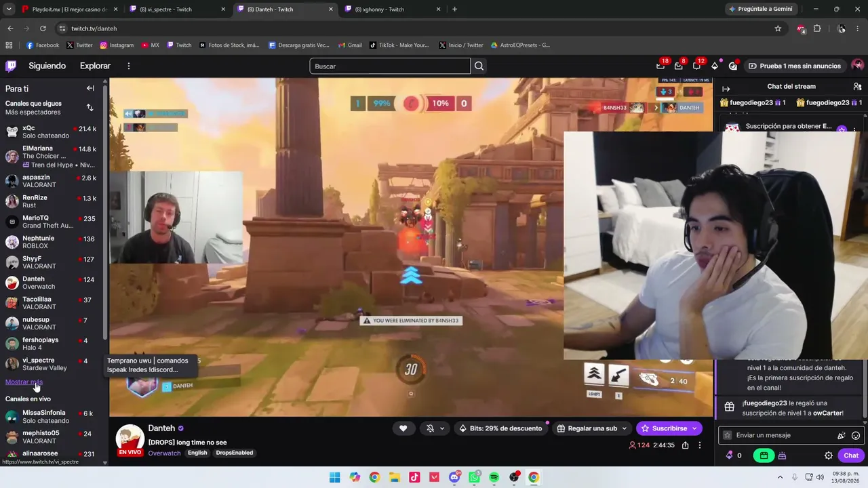Collapse the Para ti sidebar
868x488 pixels.
tap(90, 88)
